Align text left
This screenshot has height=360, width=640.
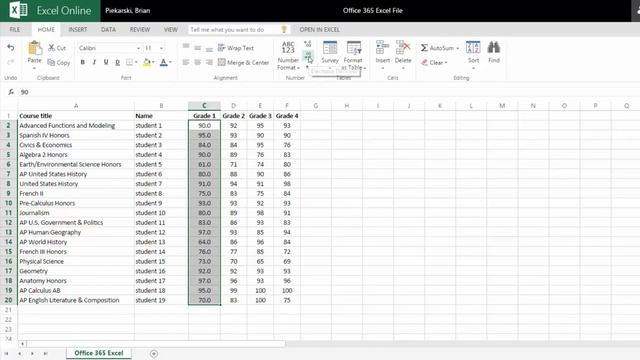pyautogui.click(x=186, y=62)
